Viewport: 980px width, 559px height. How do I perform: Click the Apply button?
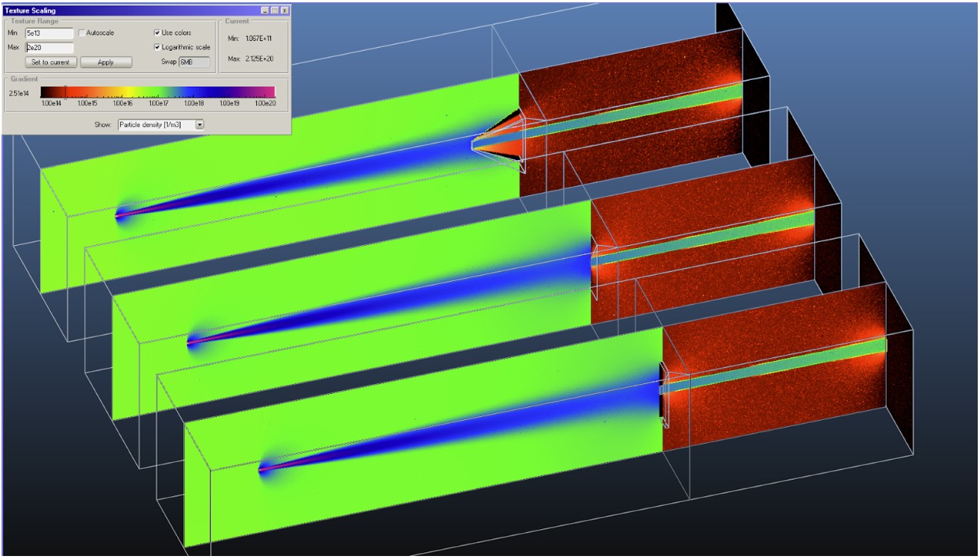(106, 62)
